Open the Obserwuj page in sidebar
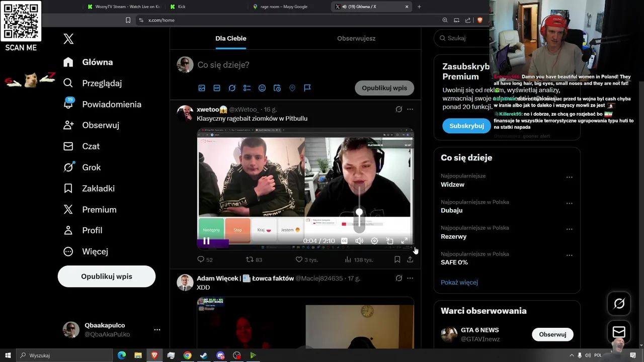The width and height of the screenshot is (644, 362). pyautogui.click(x=91, y=125)
